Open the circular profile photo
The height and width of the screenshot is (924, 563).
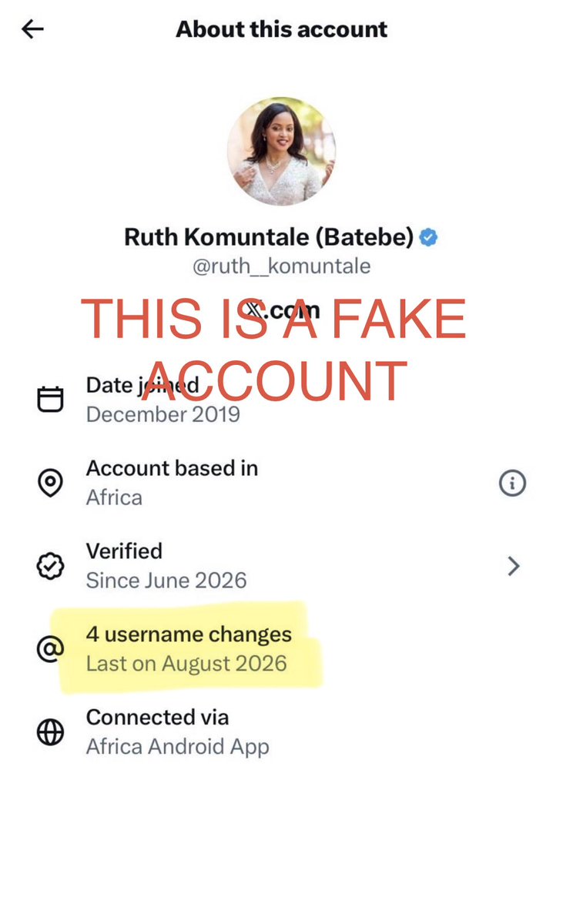[281, 152]
